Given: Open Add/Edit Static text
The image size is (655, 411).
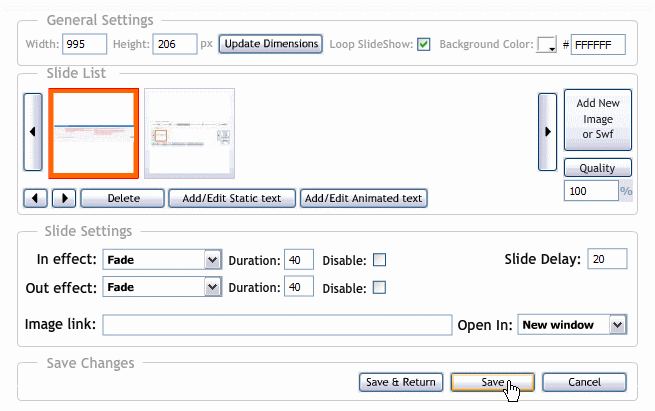Looking at the screenshot, I should point(232,198).
